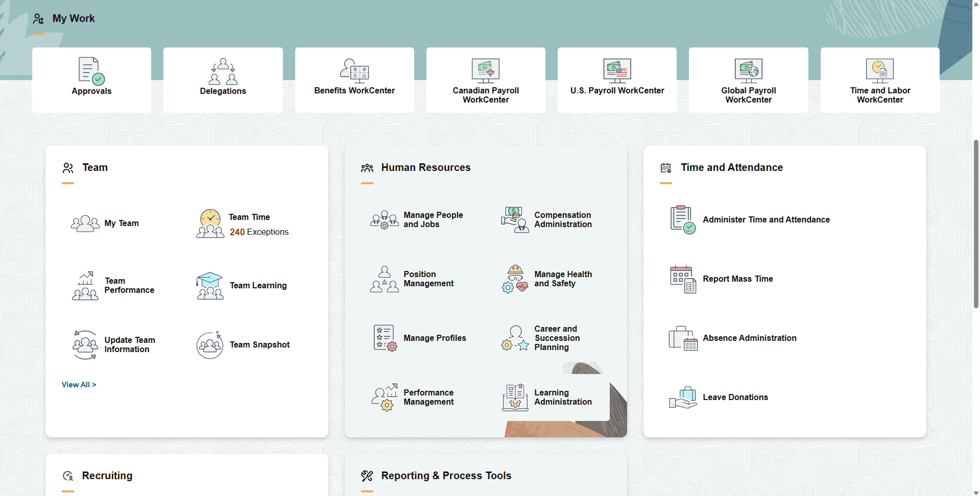Screen dimensions: 980x496
Task: Select the Team Performance icon
Action: (85, 285)
